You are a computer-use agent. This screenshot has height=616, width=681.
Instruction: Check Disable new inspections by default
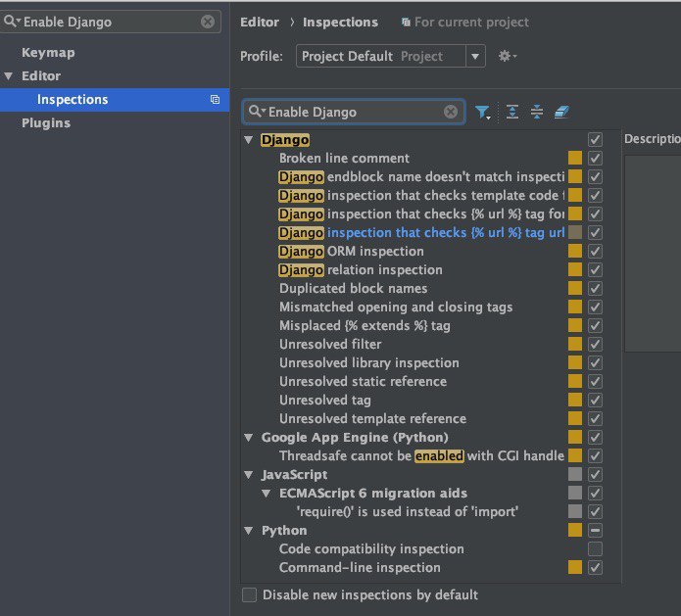249,594
